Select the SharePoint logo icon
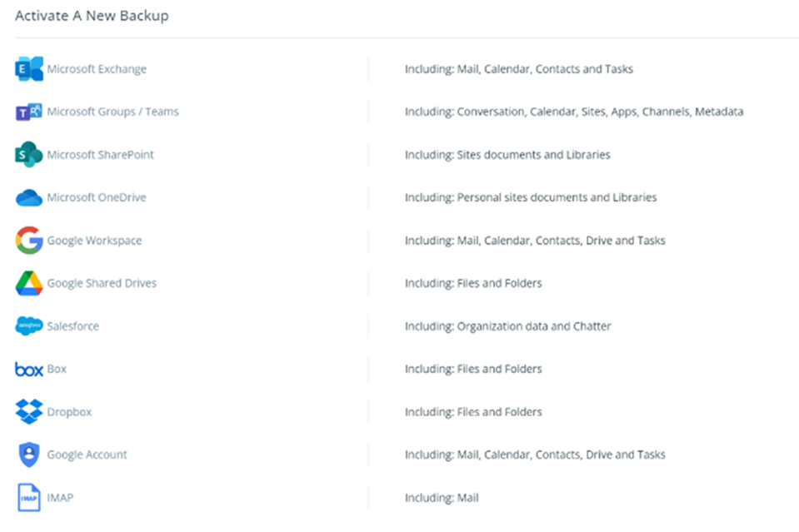Image resolution: width=799 pixels, height=532 pixels. (29, 154)
